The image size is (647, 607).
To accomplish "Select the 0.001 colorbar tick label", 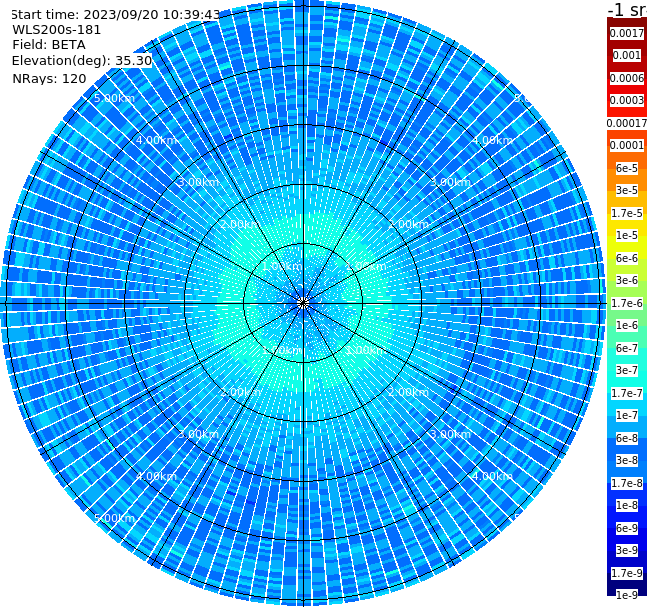I will pyautogui.click(x=627, y=55).
